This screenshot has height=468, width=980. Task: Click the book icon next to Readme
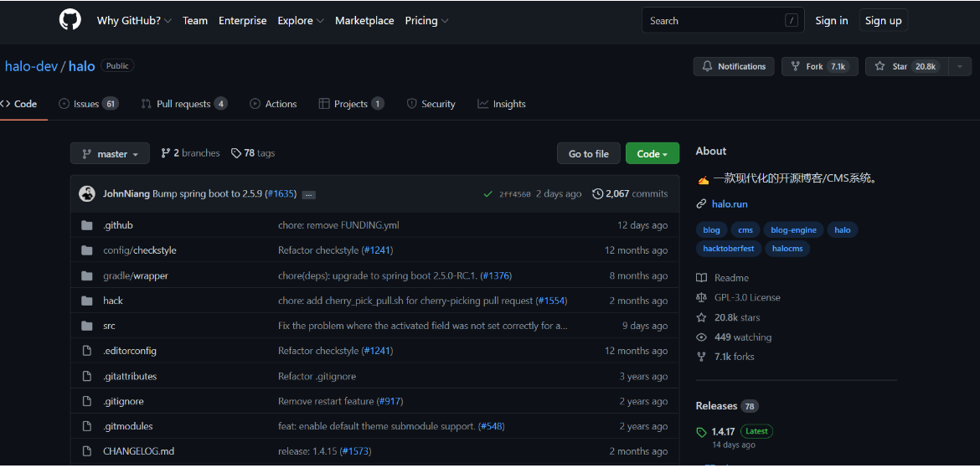click(701, 278)
